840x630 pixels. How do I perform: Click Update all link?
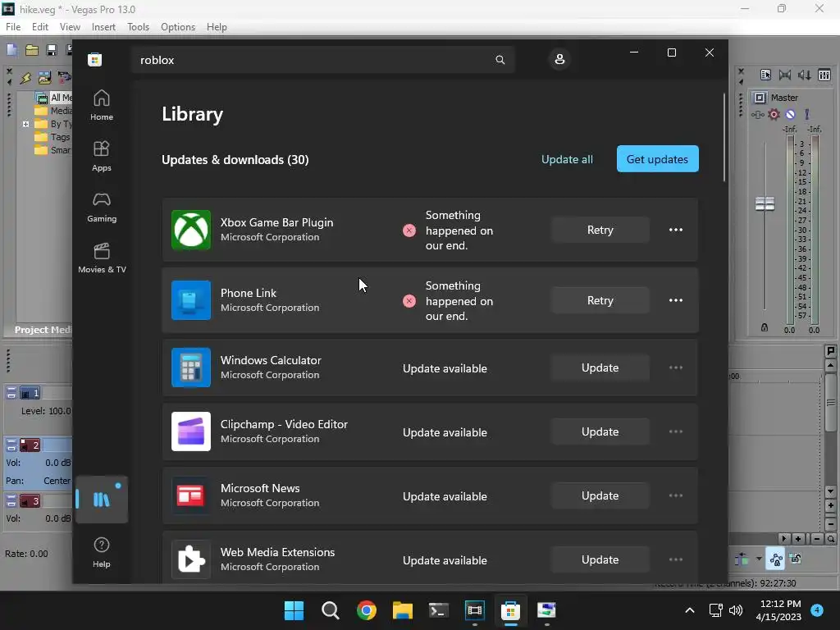(567, 159)
